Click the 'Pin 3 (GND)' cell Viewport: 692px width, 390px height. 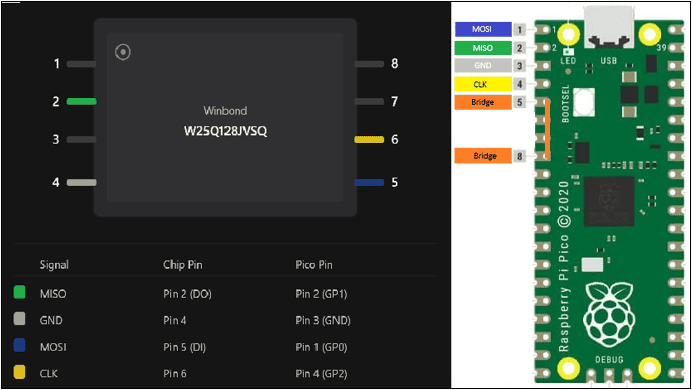[x=323, y=320]
